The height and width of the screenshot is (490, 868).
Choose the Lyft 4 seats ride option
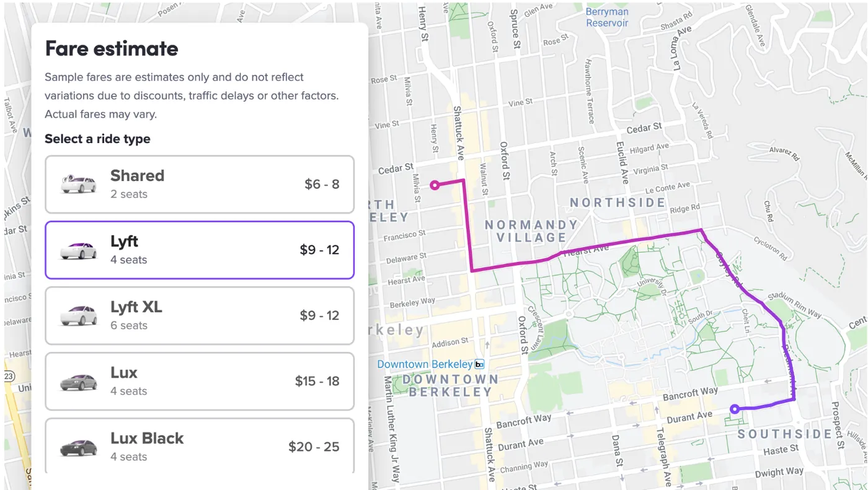[x=200, y=250]
